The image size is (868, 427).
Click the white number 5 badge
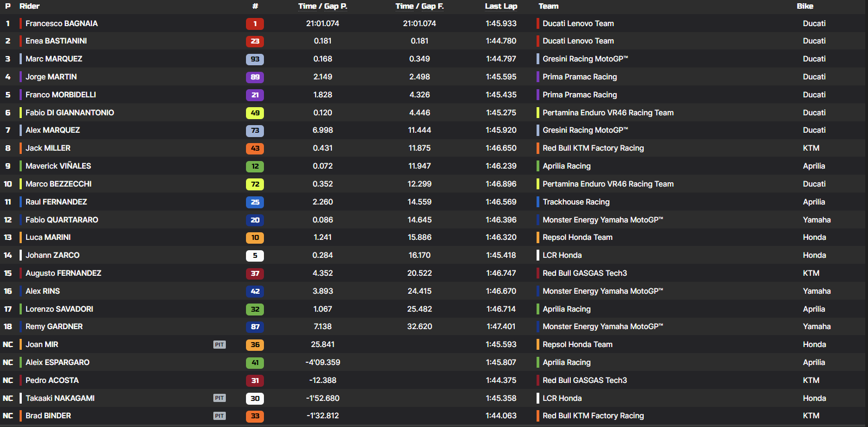click(255, 256)
